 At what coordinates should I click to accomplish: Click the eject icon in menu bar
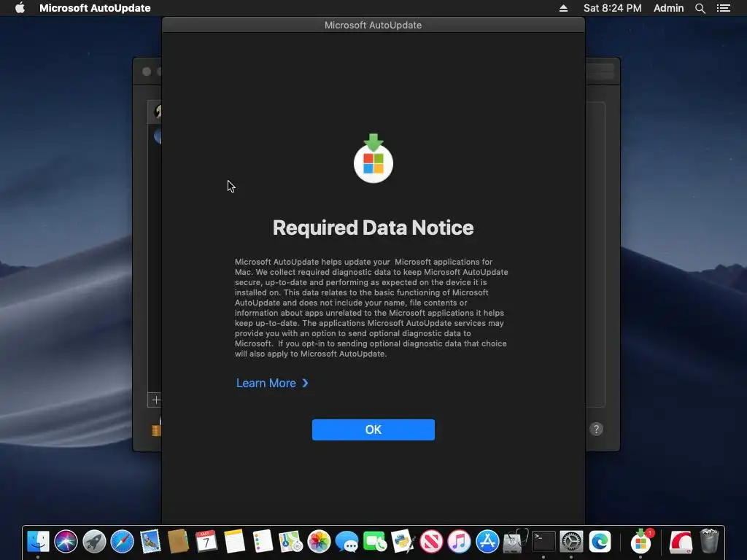[x=563, y=8]
